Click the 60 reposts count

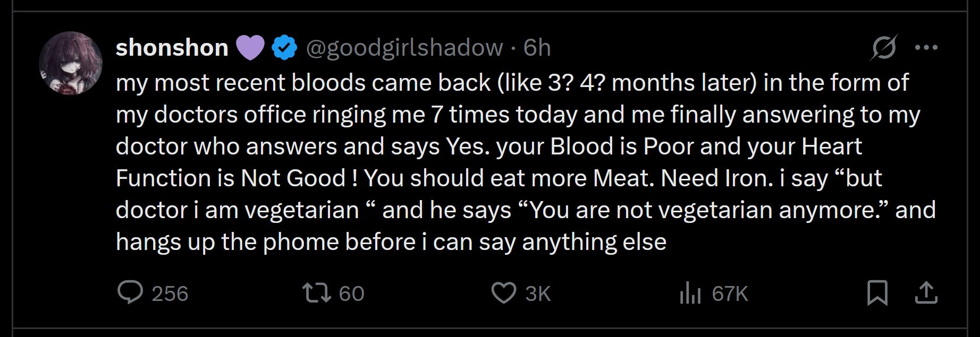[x=351, y=293]
